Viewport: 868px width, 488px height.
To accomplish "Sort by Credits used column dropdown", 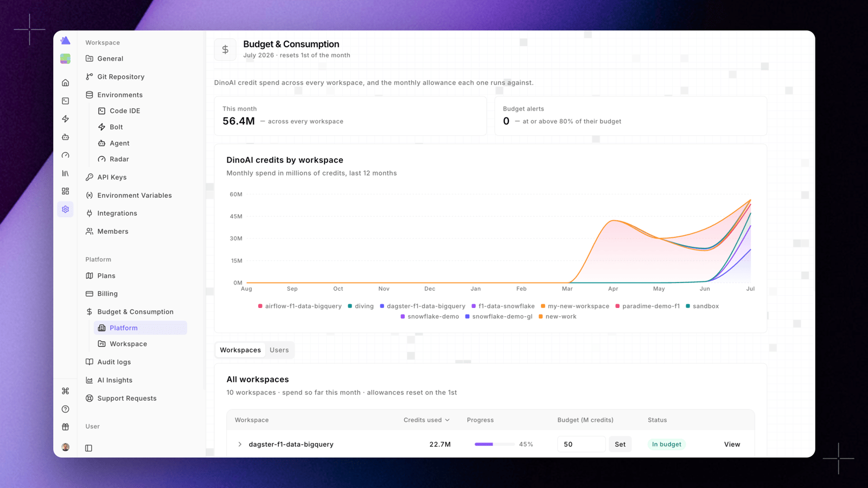I will click(426, 420).
